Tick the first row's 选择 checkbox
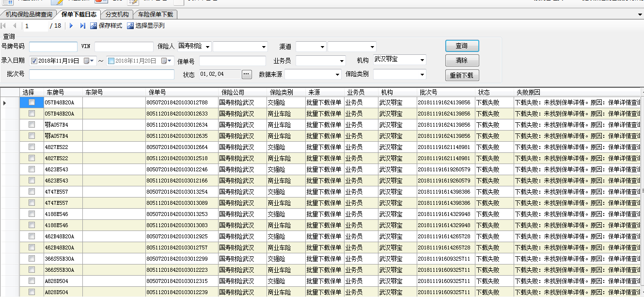 point(31,102)
